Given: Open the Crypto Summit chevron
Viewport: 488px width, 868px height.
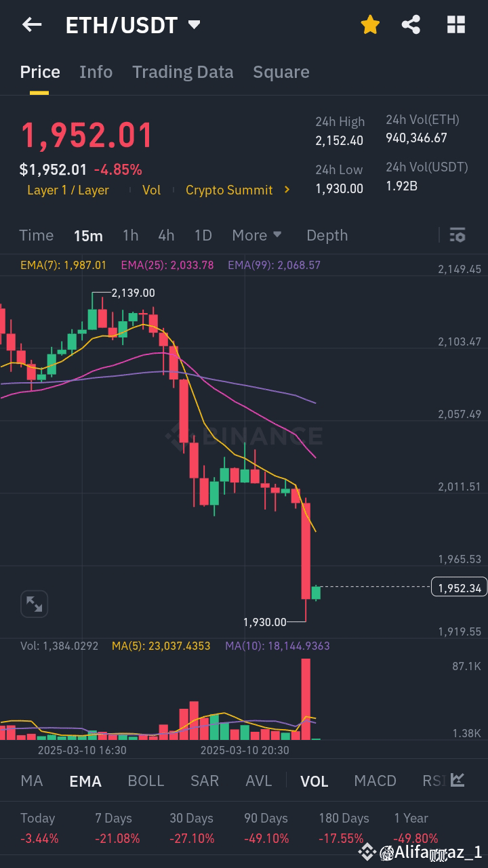Looking at the screenshot, I should coord(286,190).
